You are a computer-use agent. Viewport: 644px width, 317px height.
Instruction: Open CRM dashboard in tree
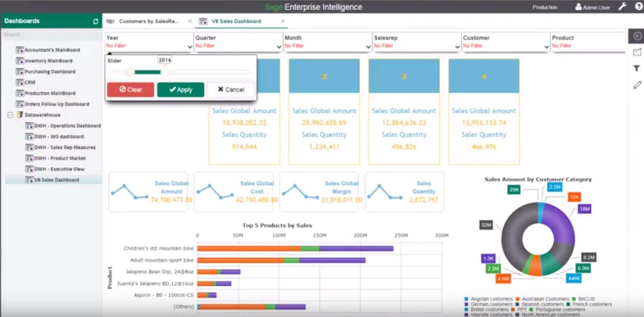[x=30, y=82]
